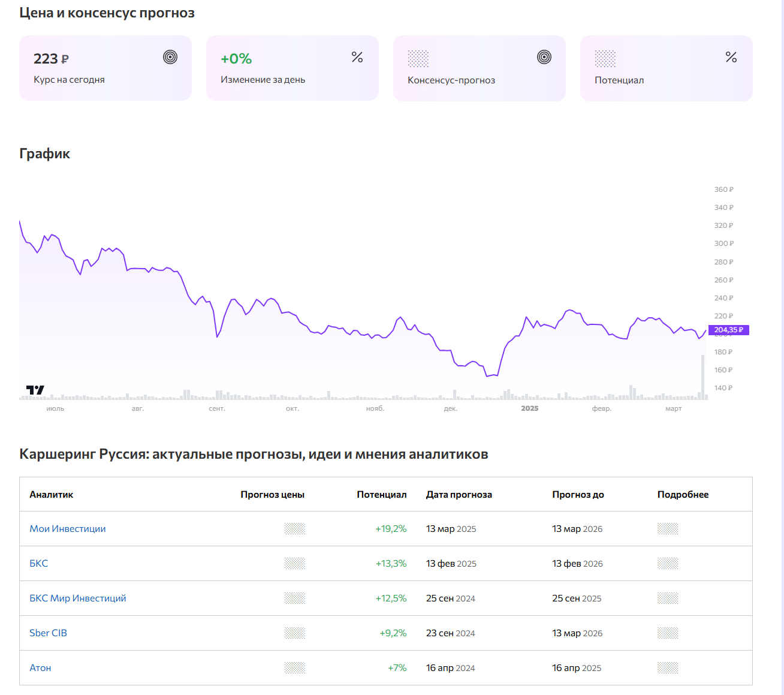Click the +19,2% potential value

(391, 529)
